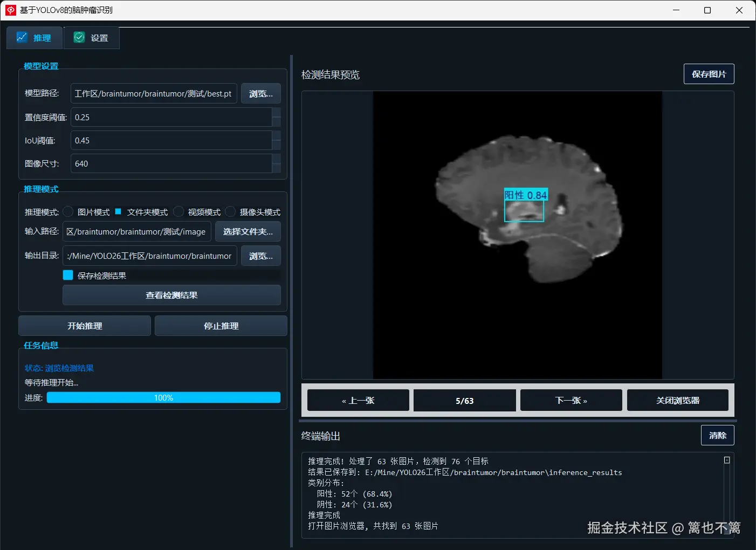Click the app logo icon in the title bar
The image size is (756, 550).
click(10, 10)
